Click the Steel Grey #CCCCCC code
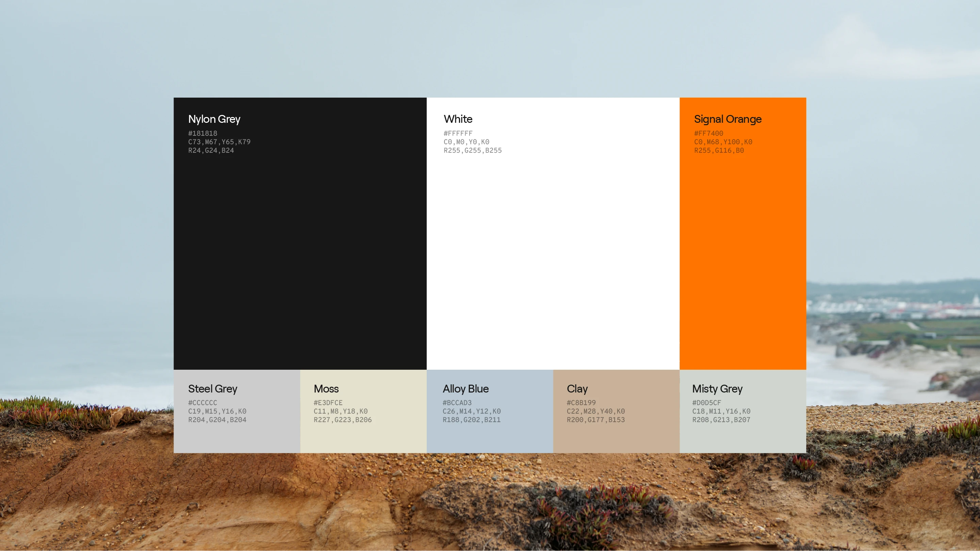 pos(202,403)
